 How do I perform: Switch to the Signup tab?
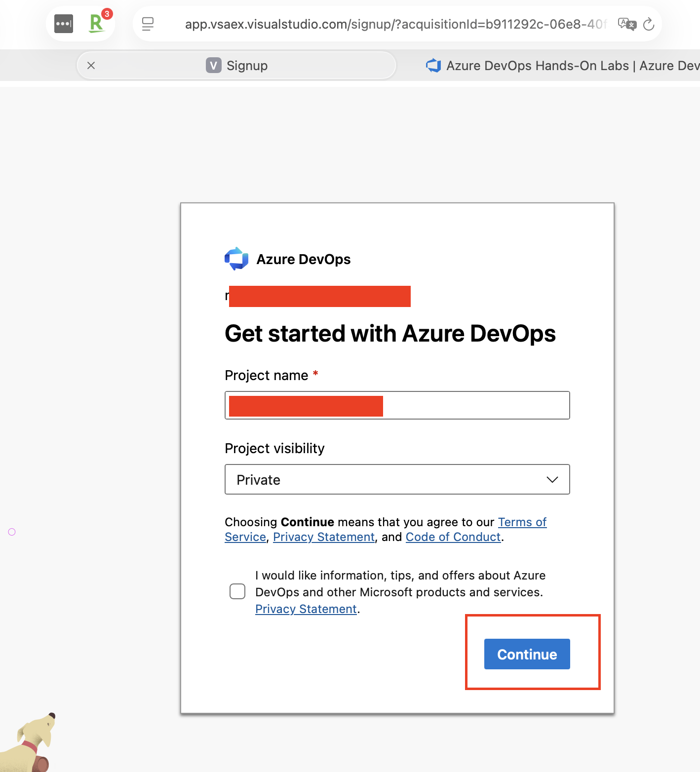click(236, 65)
